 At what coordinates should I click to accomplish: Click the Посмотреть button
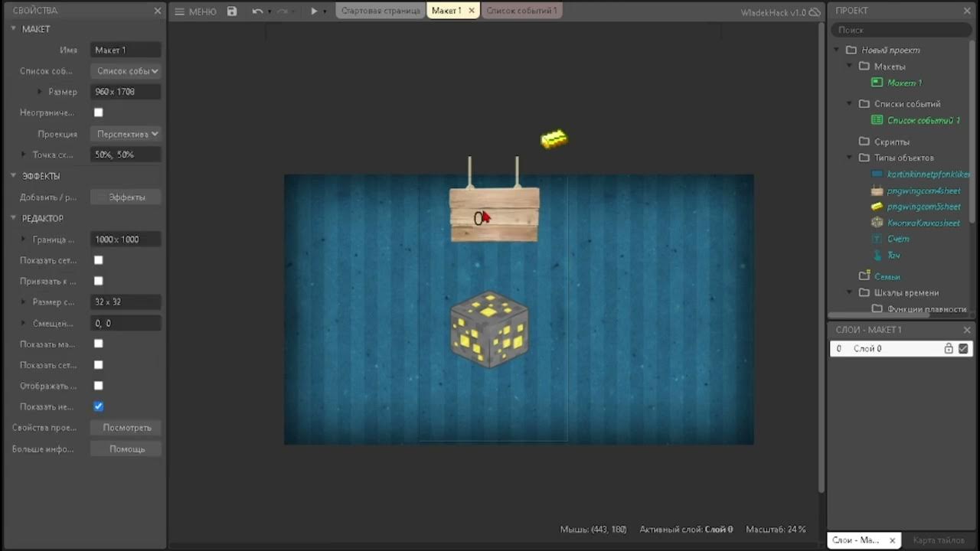[x=126, y=428]
